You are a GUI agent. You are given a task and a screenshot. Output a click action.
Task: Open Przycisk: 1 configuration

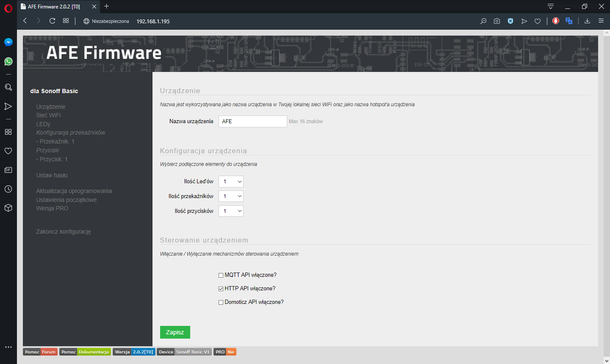tap(52, 159)
